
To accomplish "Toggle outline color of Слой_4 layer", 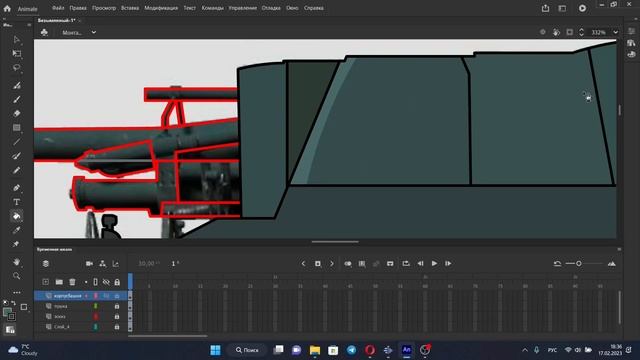I will click(96, 327).
